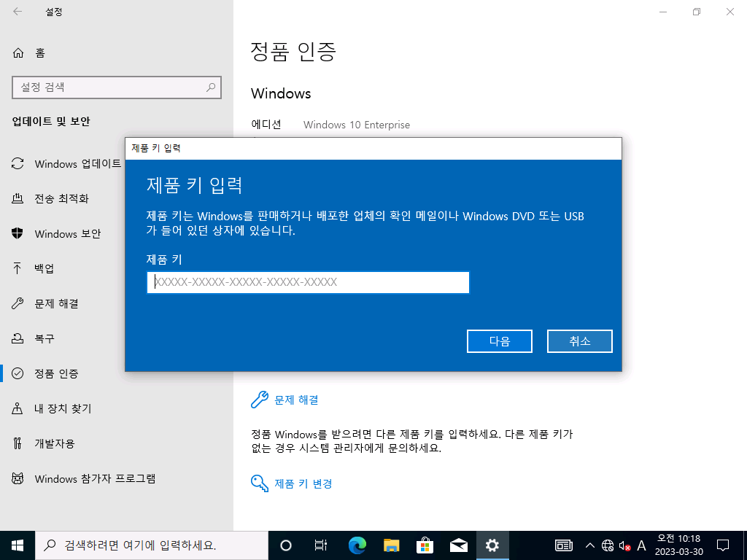The image size is (747, 560).
Task: Click the product key input field
Action: (x=308, y=282)
